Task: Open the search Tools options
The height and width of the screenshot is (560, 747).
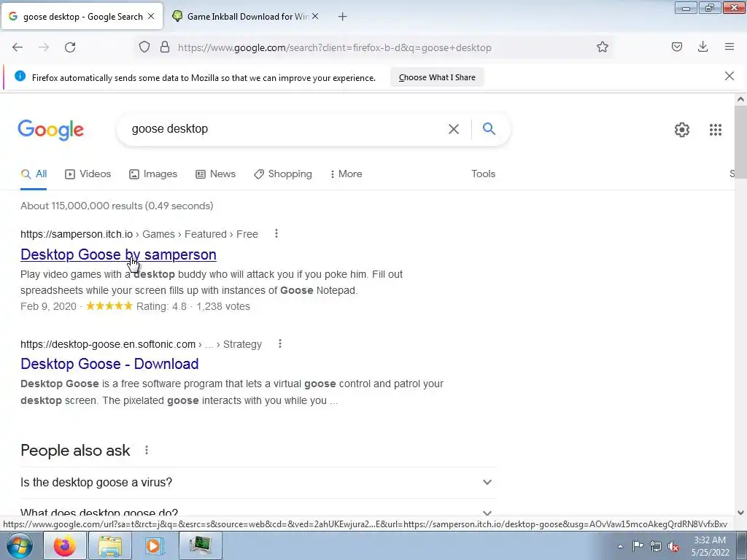Action: point(483,174)
